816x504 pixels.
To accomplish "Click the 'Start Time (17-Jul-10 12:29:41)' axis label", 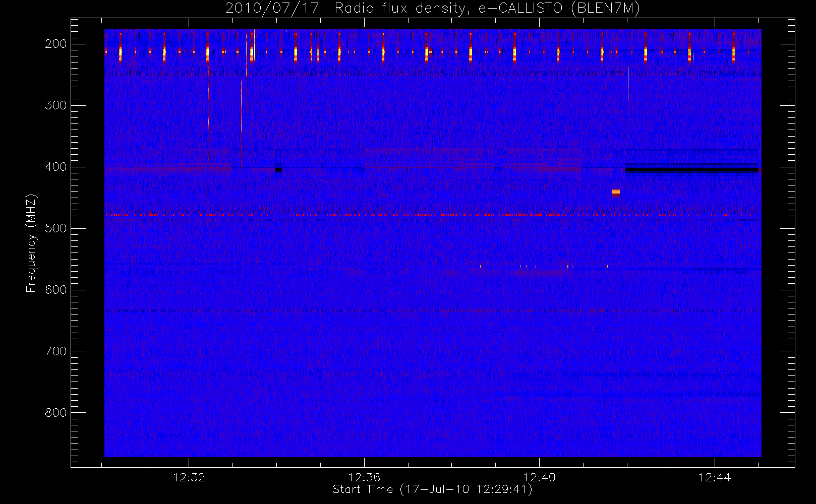I will click(x=432, y=489).
